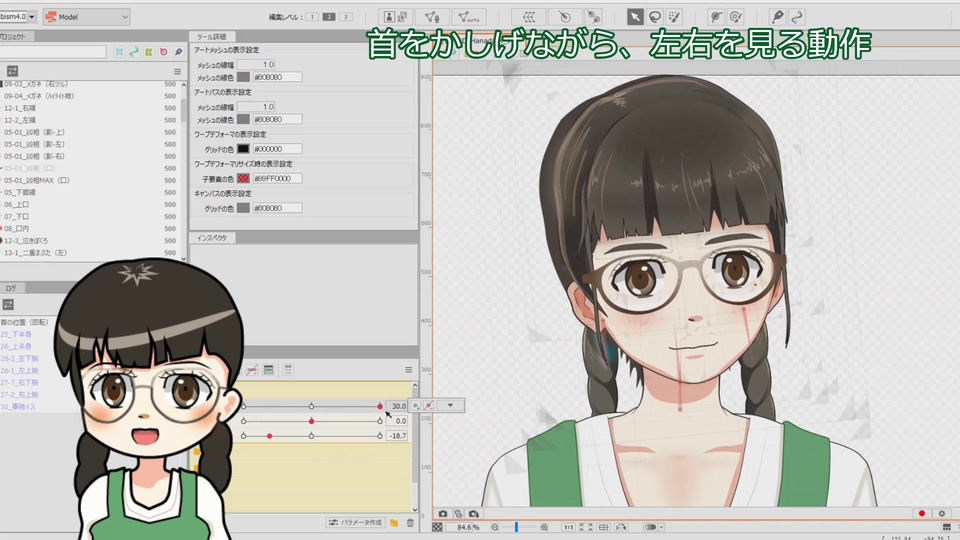Open the parts panel hamburger menu

pos(177,71)
